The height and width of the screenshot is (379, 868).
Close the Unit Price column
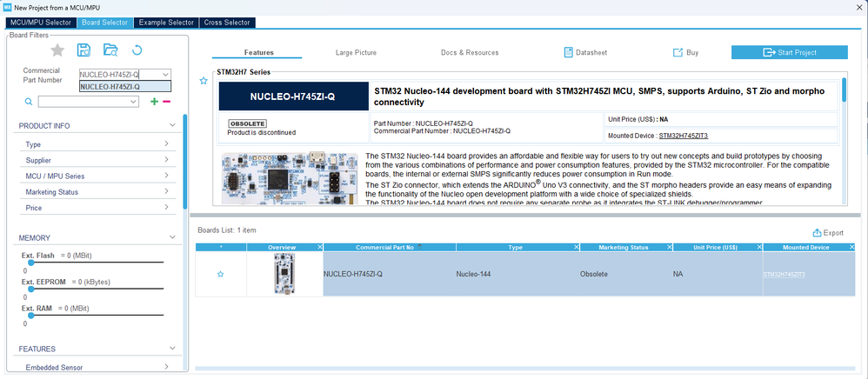[x=759, y=248]
